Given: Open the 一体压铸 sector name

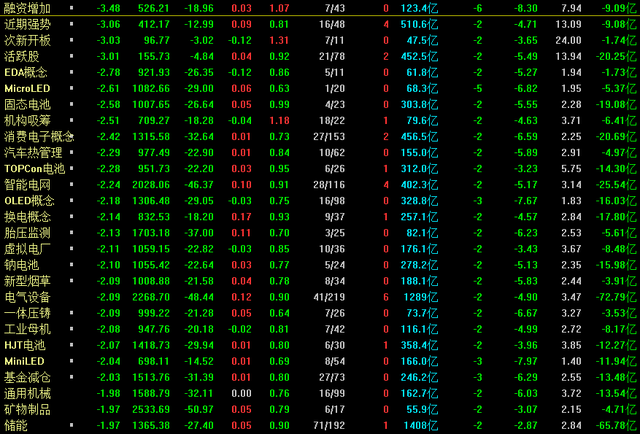Looking at the screenshot, I should point(27,313).
